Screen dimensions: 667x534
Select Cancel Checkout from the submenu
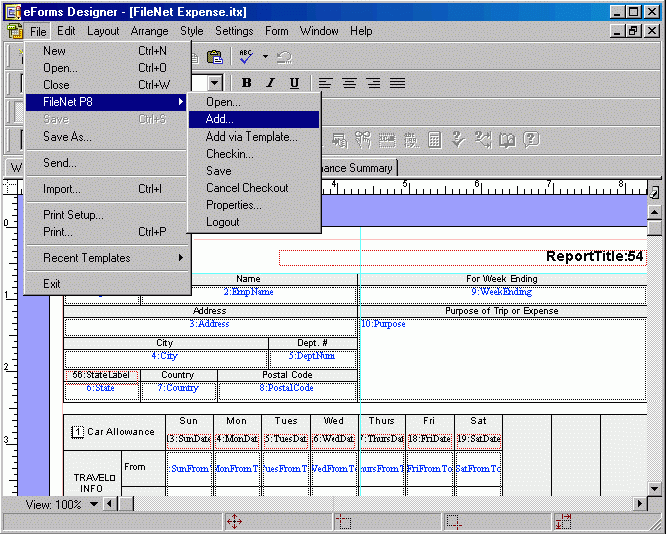[x=254, y=188]
